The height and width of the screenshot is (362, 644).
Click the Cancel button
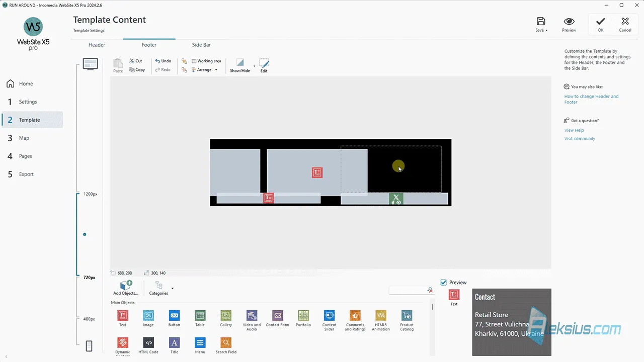coord(625,24)
